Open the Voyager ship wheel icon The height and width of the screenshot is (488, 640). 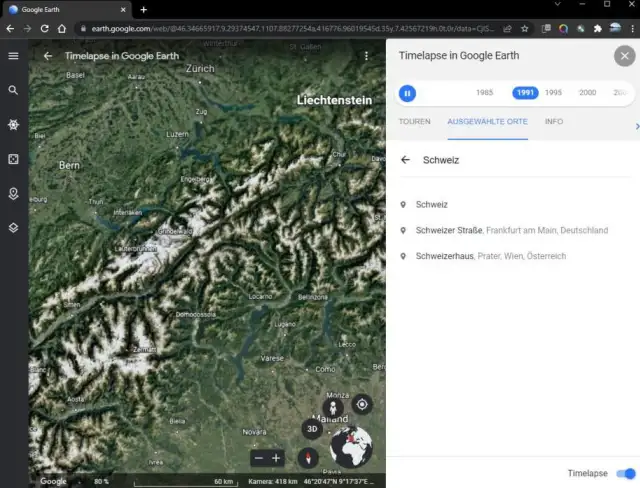[13, 124]
